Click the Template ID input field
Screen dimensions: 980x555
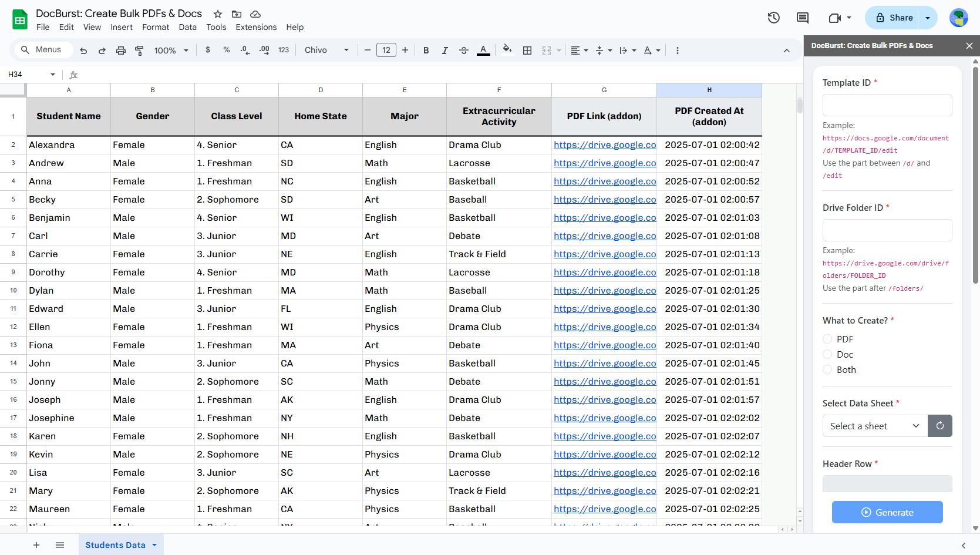pyautogui.click(x=887, y=105)
